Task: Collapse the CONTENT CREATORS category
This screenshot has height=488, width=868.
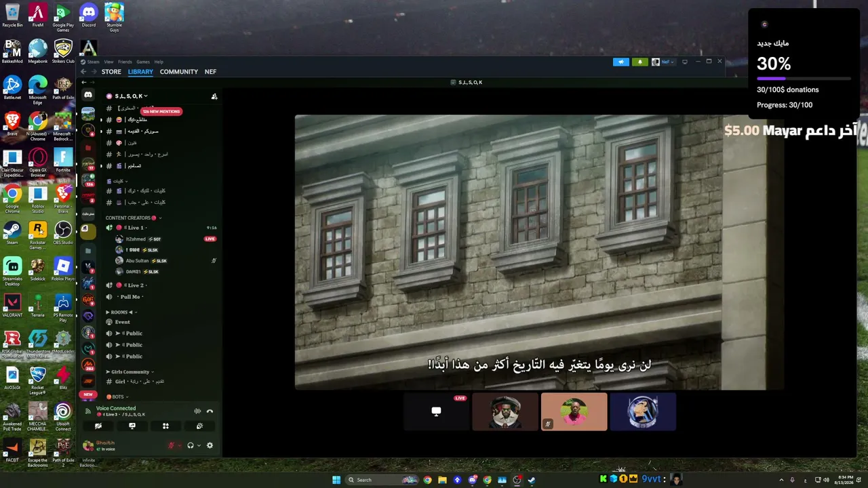Action: [134, 218]
